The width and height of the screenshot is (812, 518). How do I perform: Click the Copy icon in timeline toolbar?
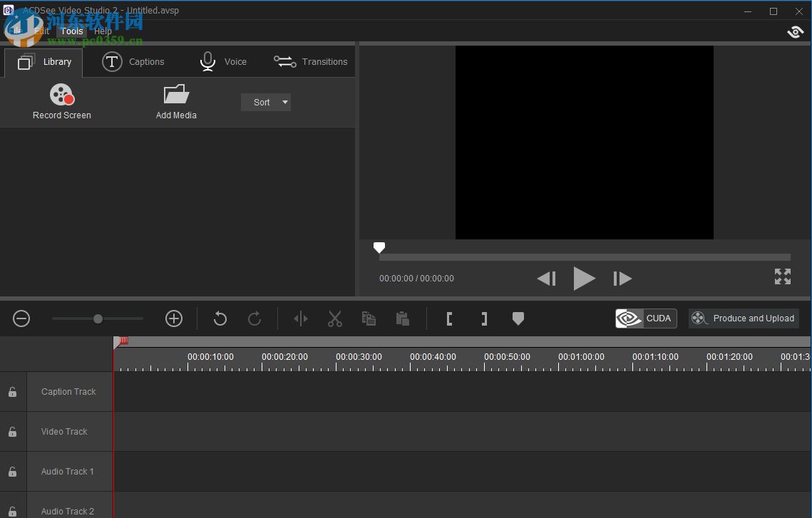click(x=369, y=318)
